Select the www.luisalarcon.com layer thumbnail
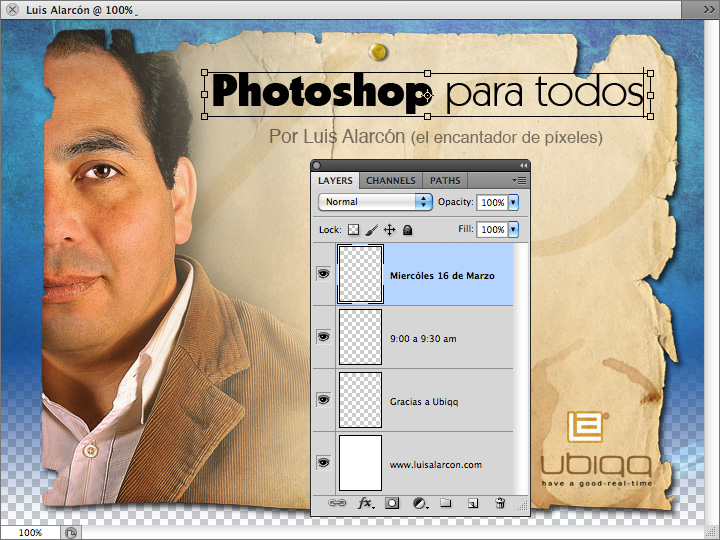720x540 pixels. pyautogui.click(x=360, y=463)
